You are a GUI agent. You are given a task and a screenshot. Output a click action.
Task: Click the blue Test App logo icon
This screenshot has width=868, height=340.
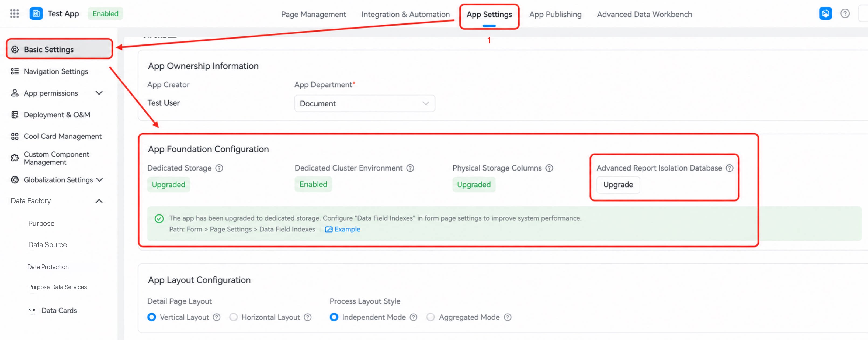pos(36,13)
